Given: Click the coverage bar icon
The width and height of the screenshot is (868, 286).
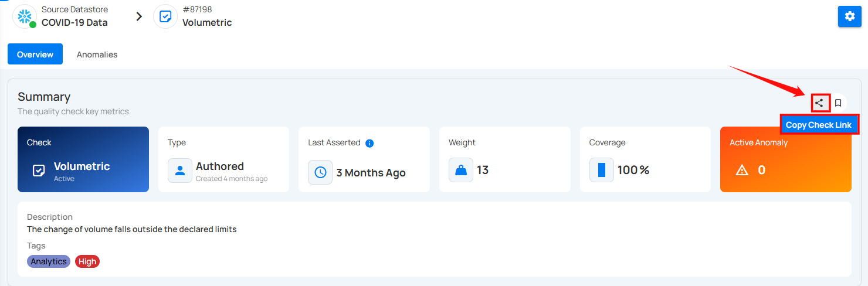Looking at the screenshot, I should [x=602, y=170].
